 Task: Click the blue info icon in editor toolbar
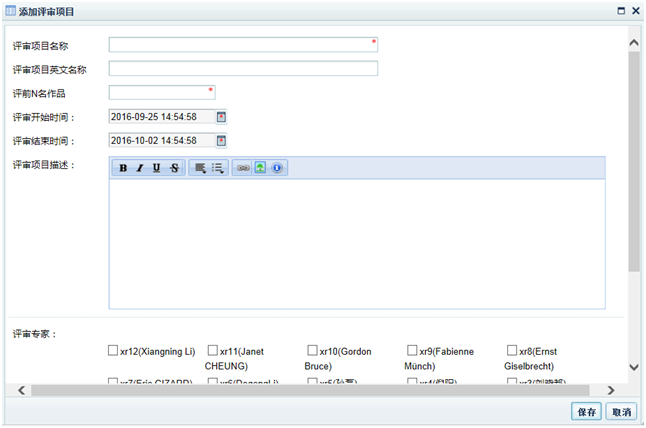click(x=276, y=168)
